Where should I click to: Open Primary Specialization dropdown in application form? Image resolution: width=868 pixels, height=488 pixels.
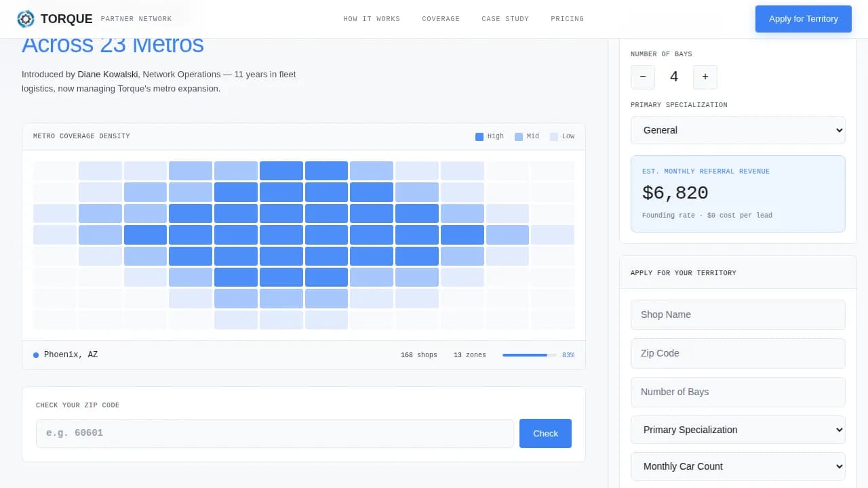(x=738, y=429)
